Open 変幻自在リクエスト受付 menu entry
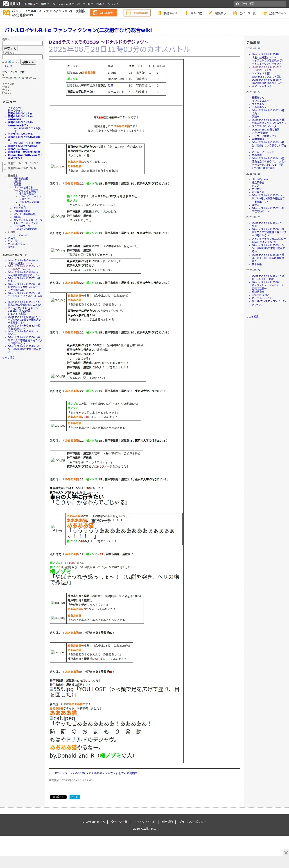The width and height of the screenshot is (289, 868). click(x=27, y=143)
